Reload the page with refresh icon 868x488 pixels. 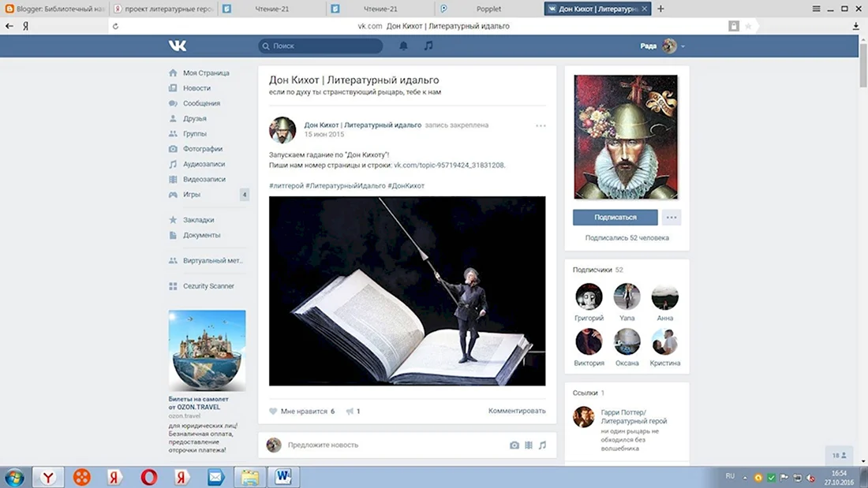pos(115,26)
